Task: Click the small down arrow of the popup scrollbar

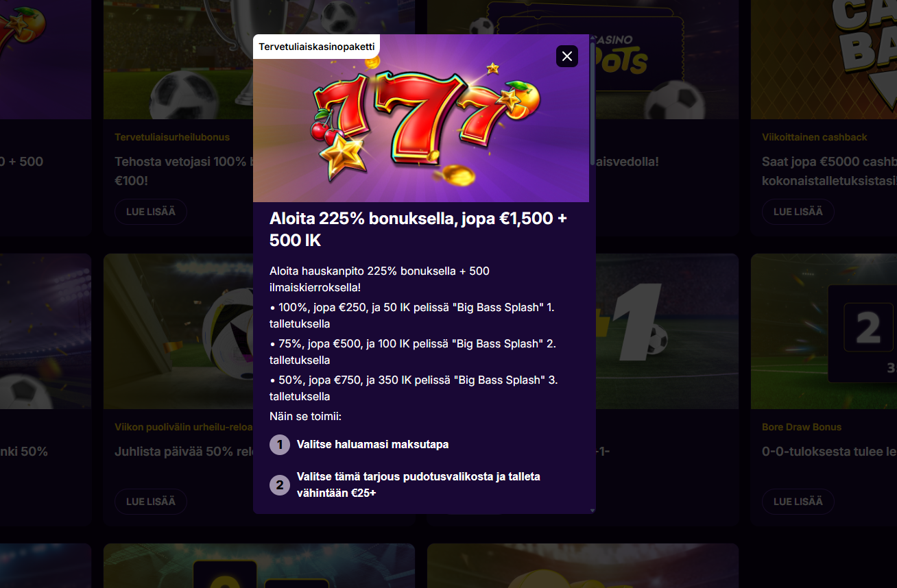Action: coord(593,511)
